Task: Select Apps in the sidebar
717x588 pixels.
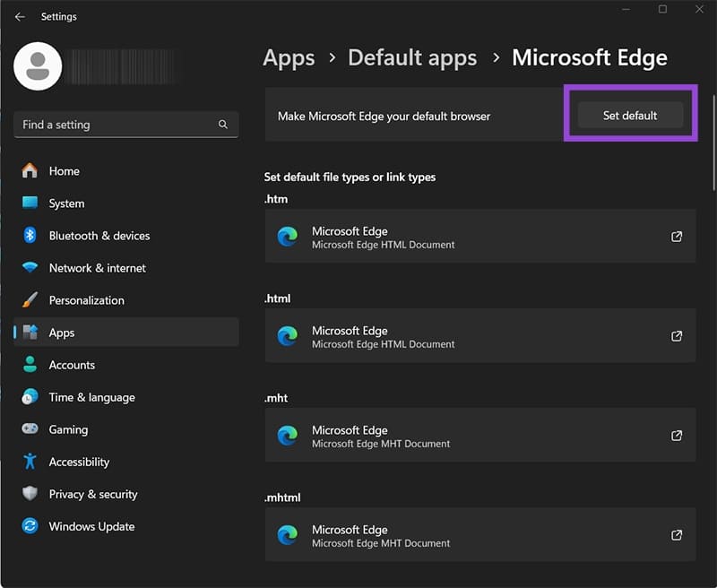Action: 126,333
